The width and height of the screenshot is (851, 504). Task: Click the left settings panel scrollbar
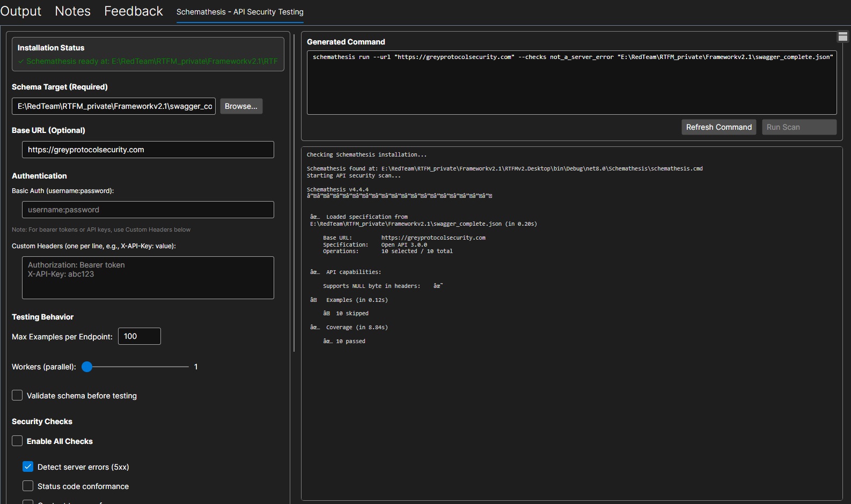pyautogui.click(x=294, y=192)
